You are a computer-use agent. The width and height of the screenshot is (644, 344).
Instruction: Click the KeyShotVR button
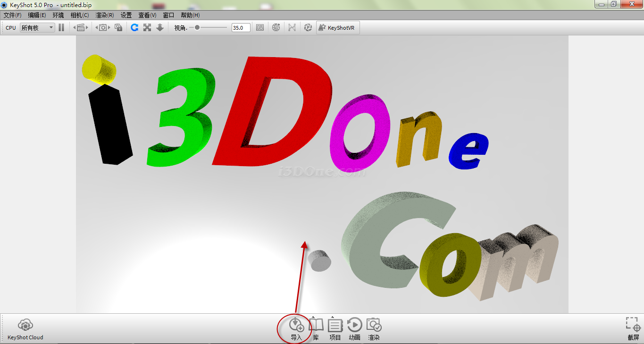coord(338,28)
